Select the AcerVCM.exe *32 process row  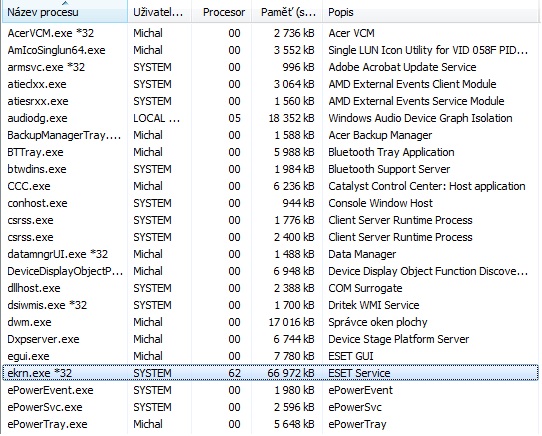[x=271, y=33]
